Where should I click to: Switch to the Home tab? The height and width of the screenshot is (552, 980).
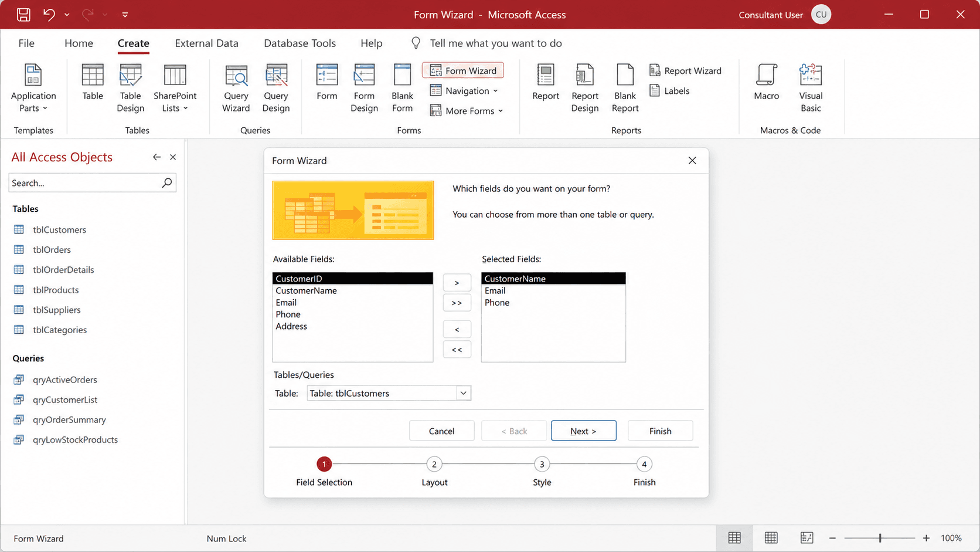[79, 43]
